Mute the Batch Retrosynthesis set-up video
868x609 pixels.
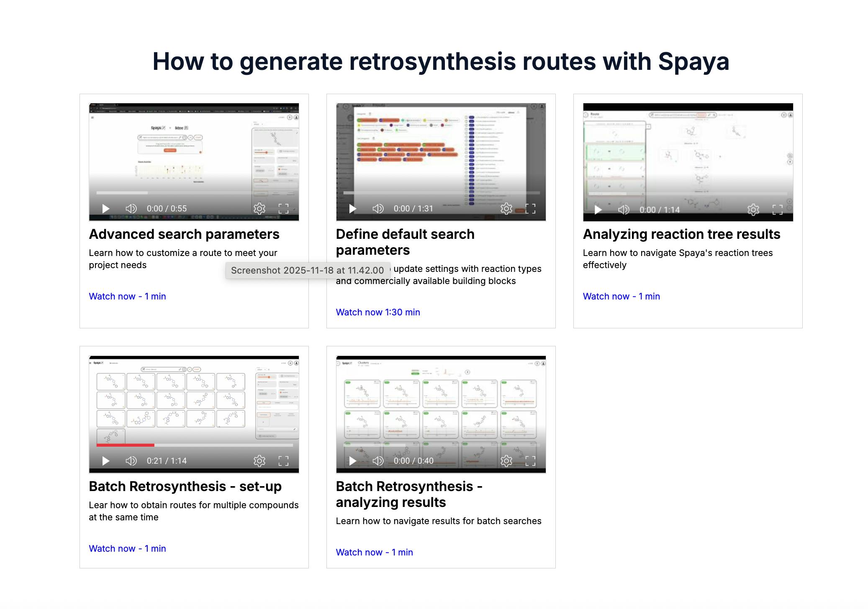click(x=131, y=461)
